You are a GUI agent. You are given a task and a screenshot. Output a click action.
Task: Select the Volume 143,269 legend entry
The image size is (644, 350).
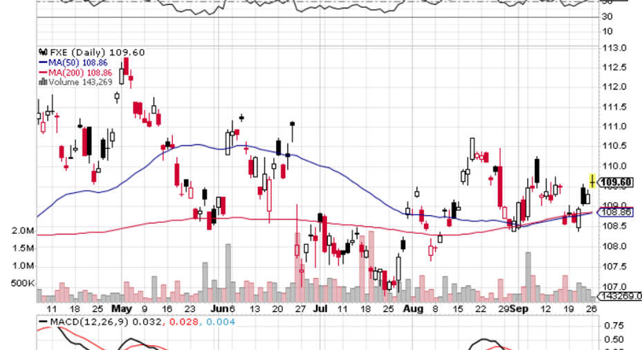coord(80,82)
